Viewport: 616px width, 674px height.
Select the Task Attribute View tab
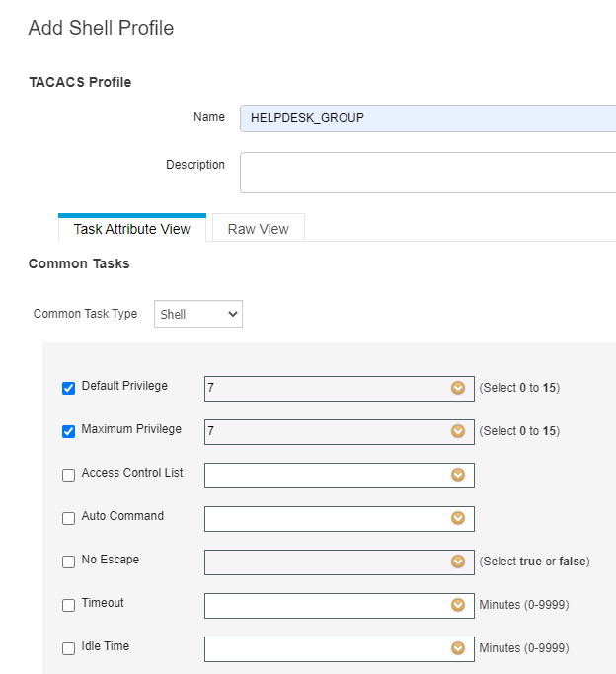coord(132,228)
